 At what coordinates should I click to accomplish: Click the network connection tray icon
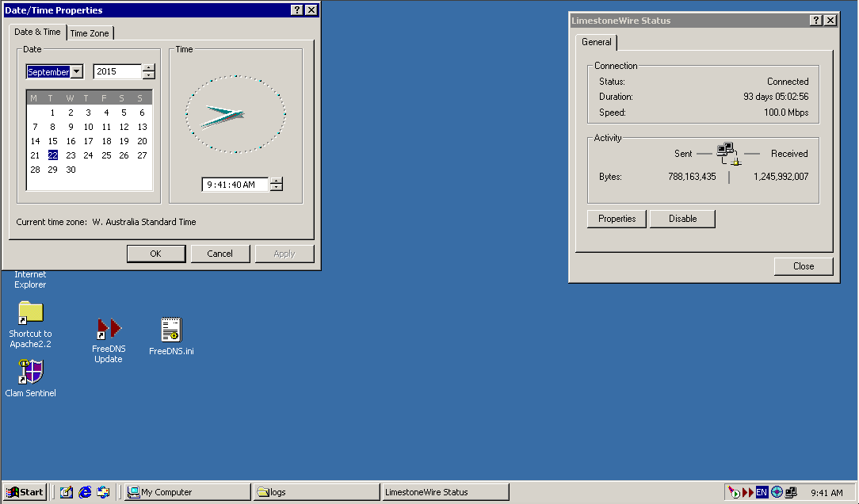tap(791, 492)
